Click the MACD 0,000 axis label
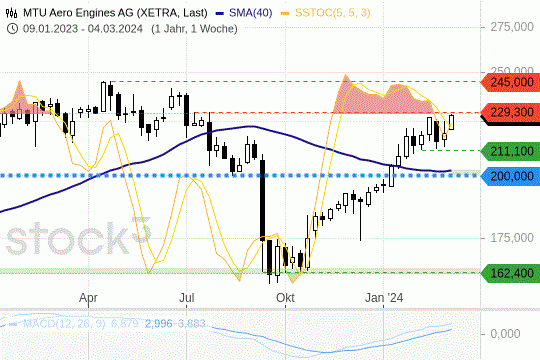Viewport: 540px width, 360px height. [505, 333]
